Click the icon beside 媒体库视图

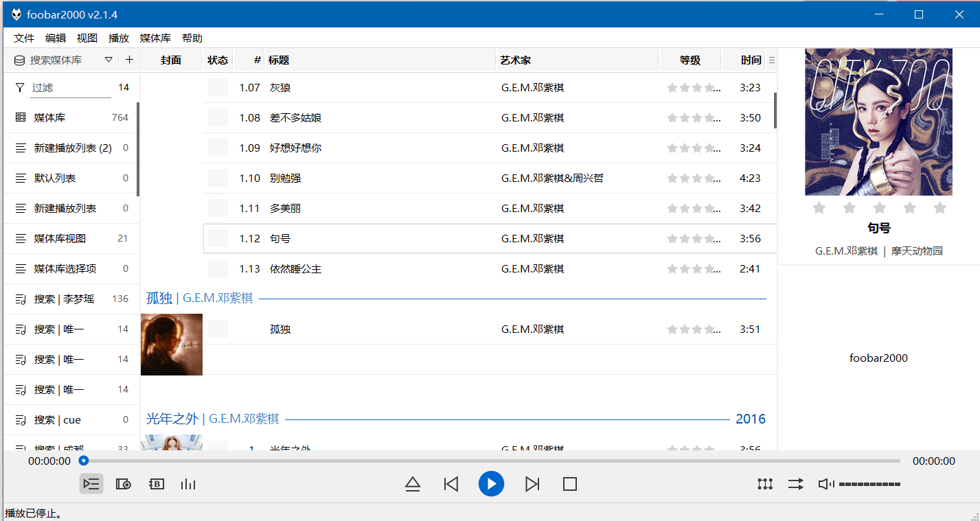tap(21, 238)
